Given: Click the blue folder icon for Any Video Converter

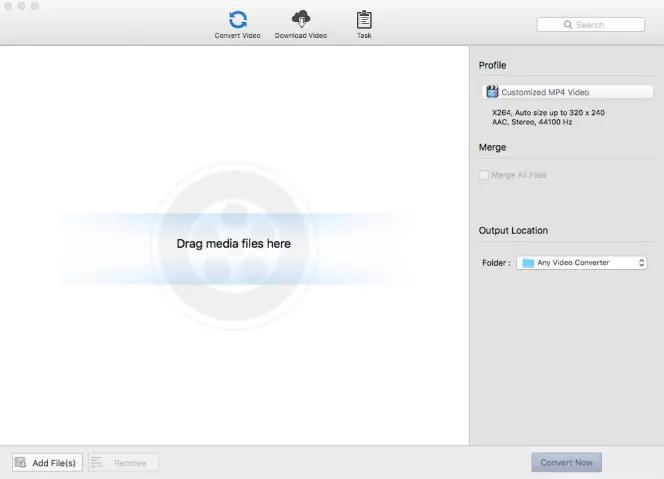Looking at the screenshot, I should pyautogui.click(x=528, y=263).
